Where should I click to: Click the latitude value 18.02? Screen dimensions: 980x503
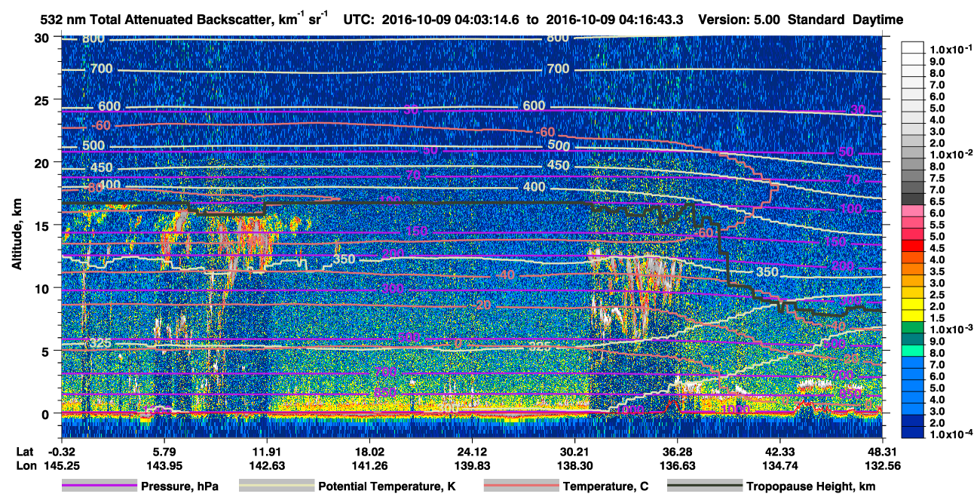pyautogui.click(x=369, y=451)
